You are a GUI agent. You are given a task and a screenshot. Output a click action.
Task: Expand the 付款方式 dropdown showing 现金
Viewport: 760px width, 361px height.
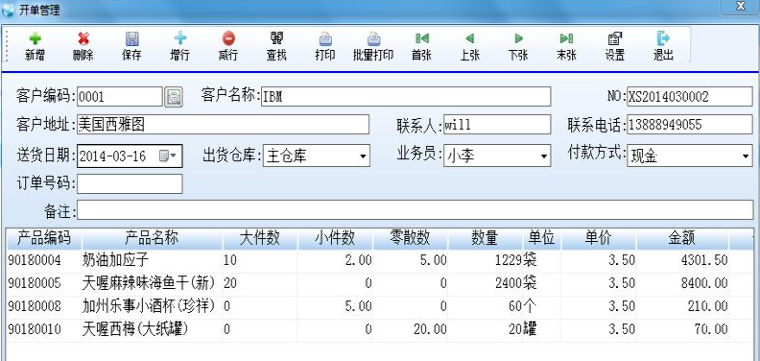click(x=745, y=157)
